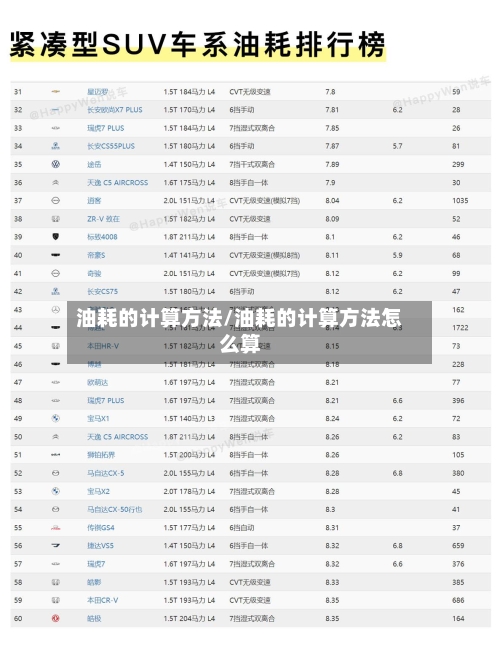
Task: Click the Citroën logo in row 36
Action: 56,183
